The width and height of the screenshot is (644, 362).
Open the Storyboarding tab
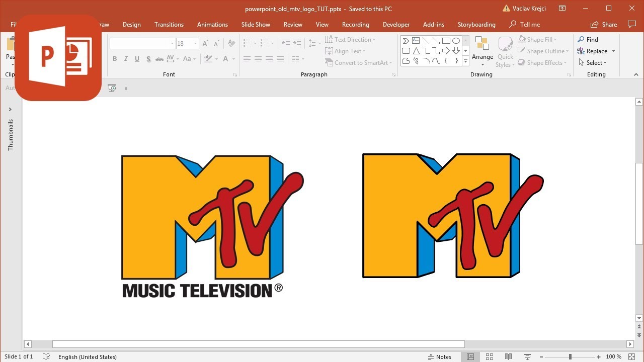[x=476, y=24]
